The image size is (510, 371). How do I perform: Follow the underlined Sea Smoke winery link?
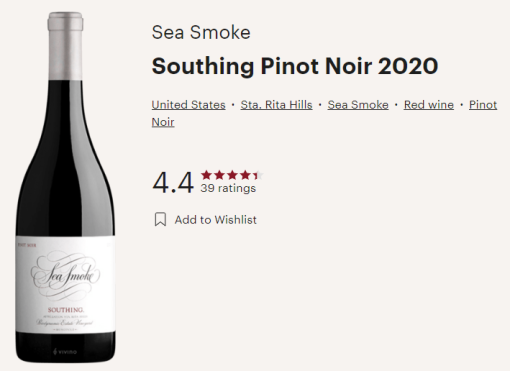pos(358,105)
